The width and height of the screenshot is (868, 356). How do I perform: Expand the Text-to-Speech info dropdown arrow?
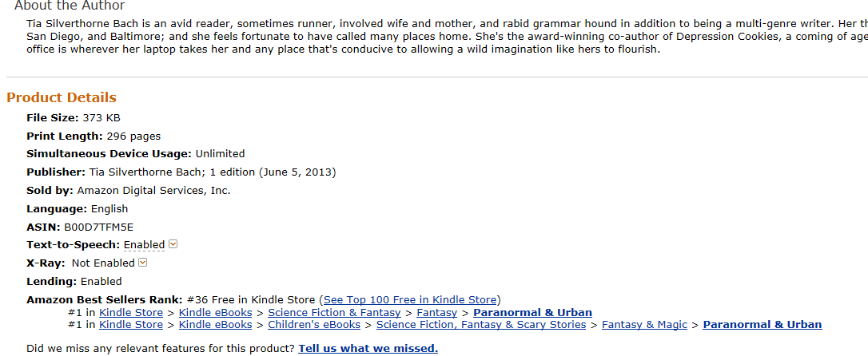(x=173, y=244)
